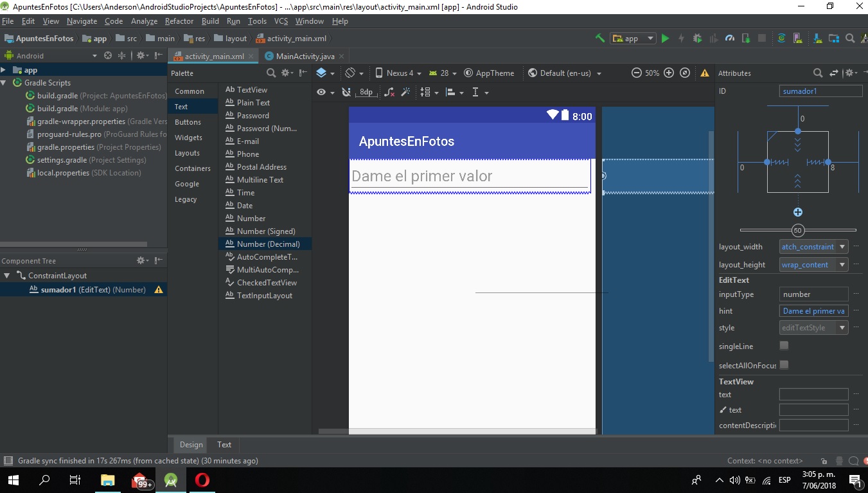The image size is (868, 493).
Task: Toggle Autoconnect magnet icon off or on
Action: pos(346,93)
